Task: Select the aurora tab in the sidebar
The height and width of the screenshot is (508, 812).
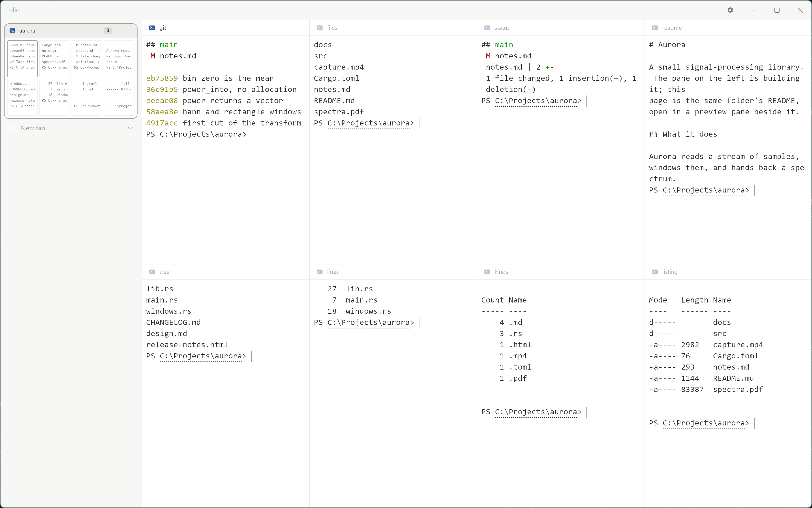Action: (71, 30)
